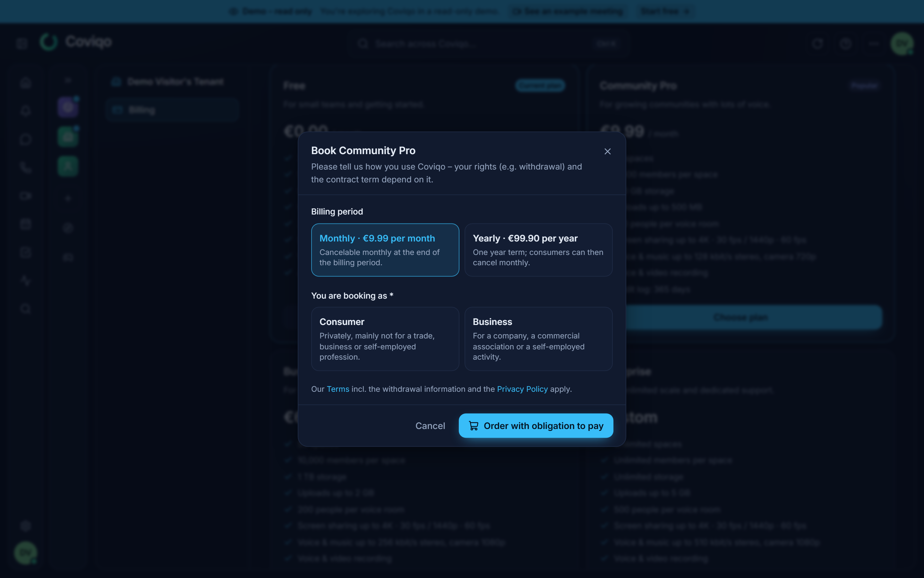Screen dimensions: 924x578
Task: Open the Terms link
Action: (338, 389)
